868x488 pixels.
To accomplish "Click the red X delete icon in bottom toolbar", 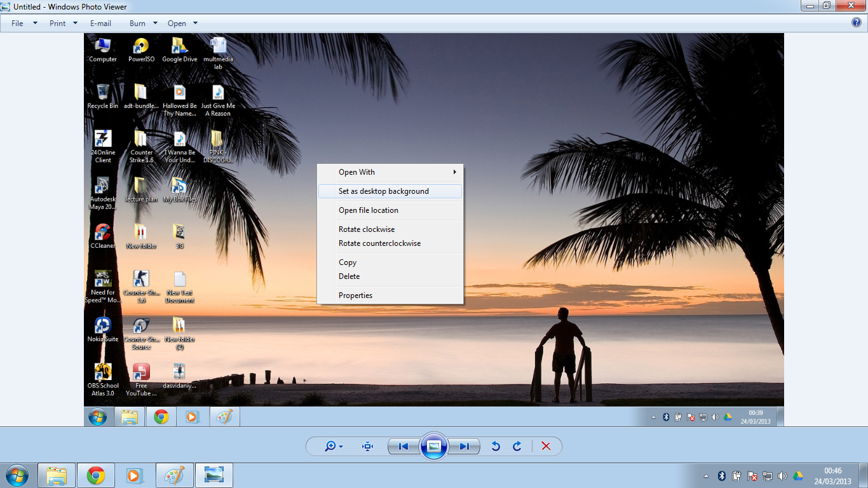I will (x=546, y=447).
